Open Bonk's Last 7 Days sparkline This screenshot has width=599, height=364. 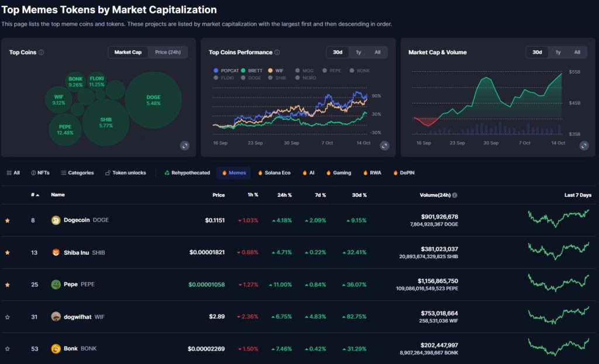(559, 347)
